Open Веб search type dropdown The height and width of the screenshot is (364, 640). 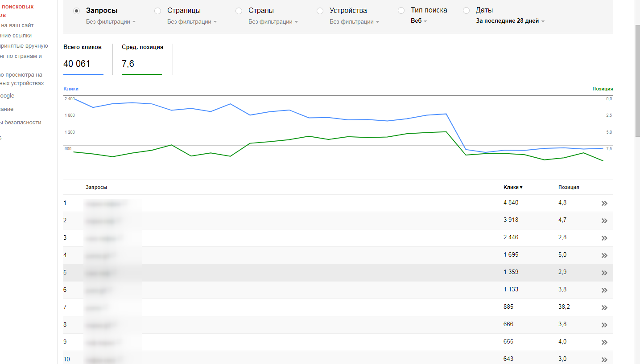click(x=419, y=21)
